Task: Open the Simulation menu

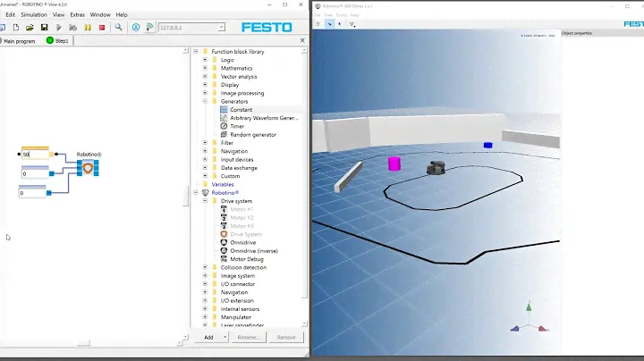Action: 34,15
